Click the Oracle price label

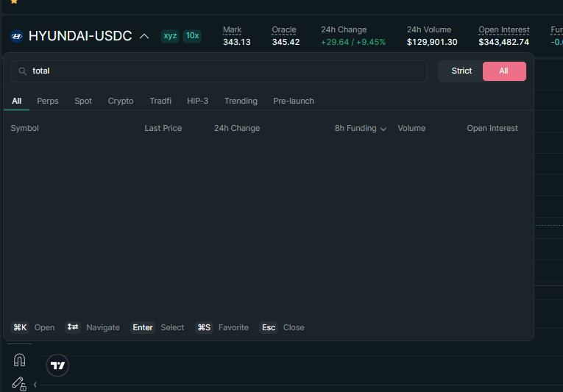[283, 30]
